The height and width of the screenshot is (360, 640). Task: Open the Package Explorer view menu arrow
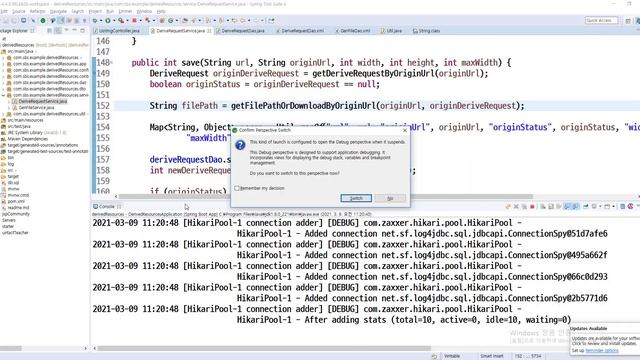[x=67, y=31]
